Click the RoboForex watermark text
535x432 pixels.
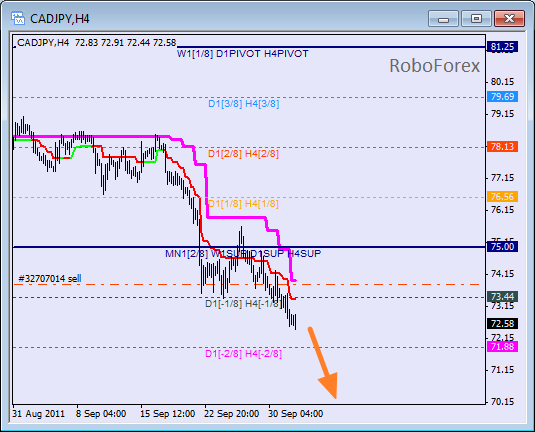click(x=434, y=66)
